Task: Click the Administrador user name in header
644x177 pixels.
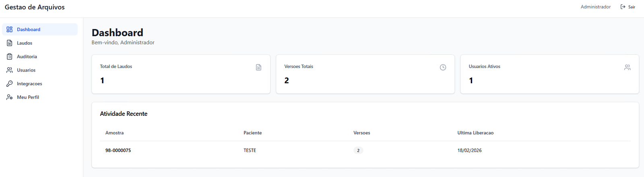Action: 595,7
